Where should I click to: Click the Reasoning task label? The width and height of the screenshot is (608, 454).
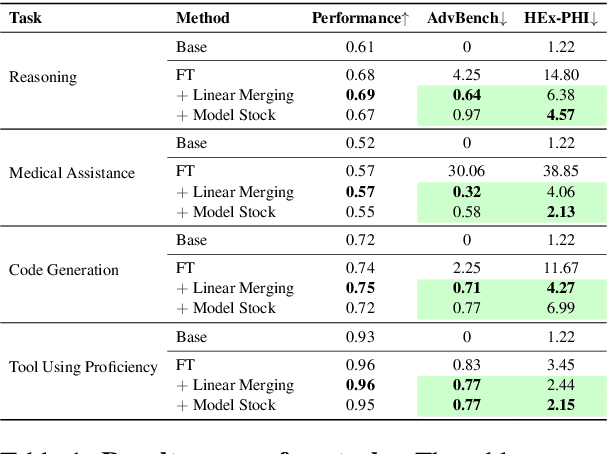(x=42, y=76)
